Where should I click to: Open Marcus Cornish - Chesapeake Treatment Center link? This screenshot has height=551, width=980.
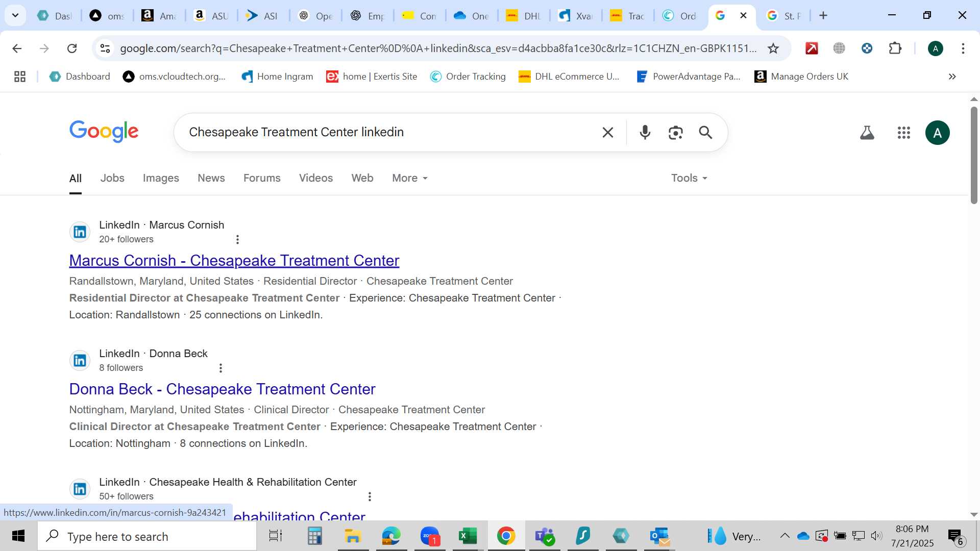(234, 261)
